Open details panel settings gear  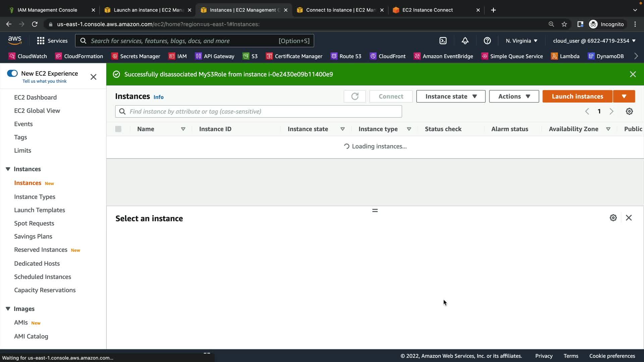pyautogui.click(x=613, y=218)
